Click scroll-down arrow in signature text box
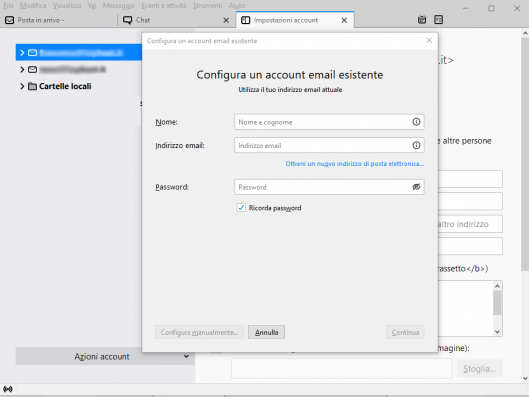Viewport: 529px width, 397px height. (497, 332)
